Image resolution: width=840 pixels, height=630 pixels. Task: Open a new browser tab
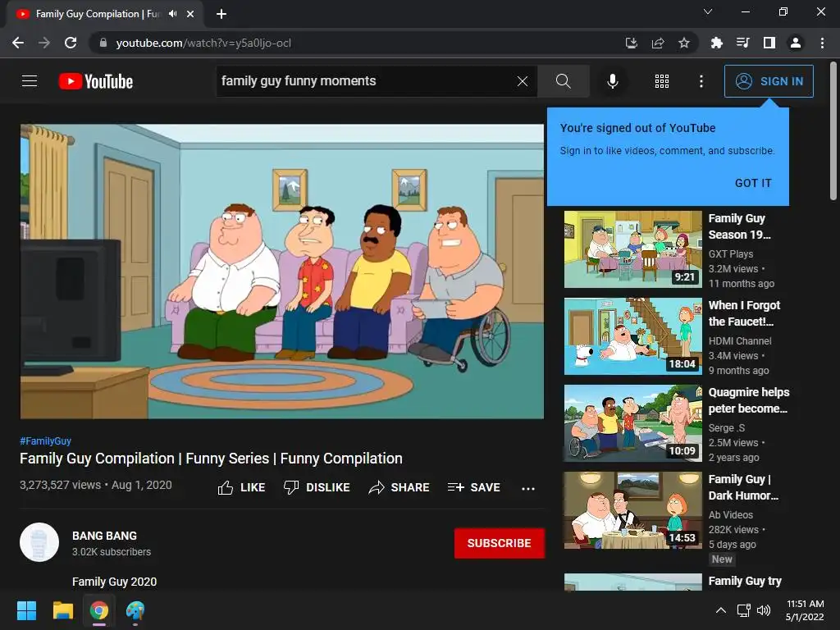pos(221,14)
